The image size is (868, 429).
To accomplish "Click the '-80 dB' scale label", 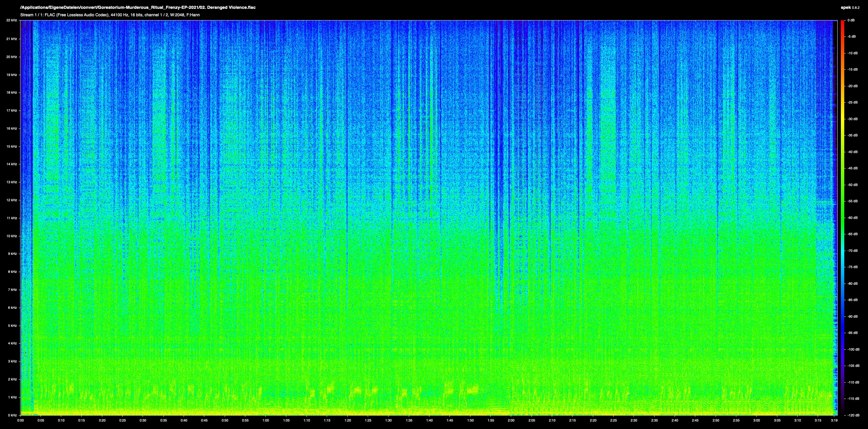I will click(x=852, y=284).
